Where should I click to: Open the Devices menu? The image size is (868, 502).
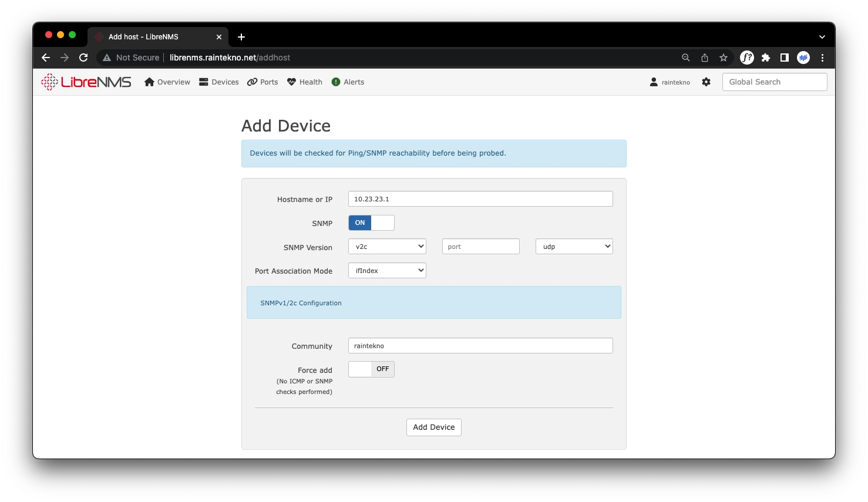219,82
